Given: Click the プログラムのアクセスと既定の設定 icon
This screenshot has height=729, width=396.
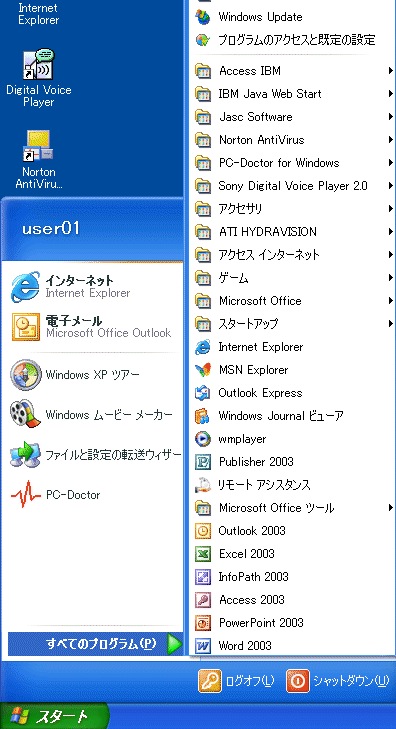Looking at the screenshot, I should click(203, 40).
